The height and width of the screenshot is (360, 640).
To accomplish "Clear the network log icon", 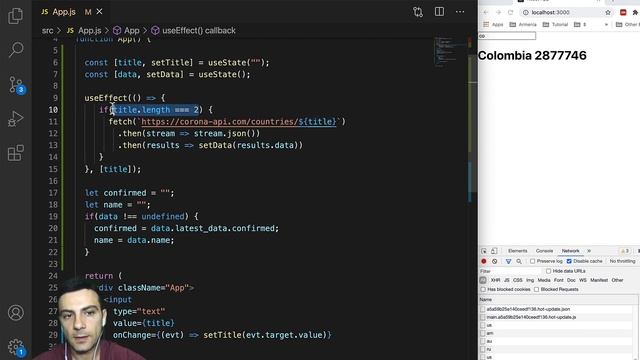I will 494,261.
